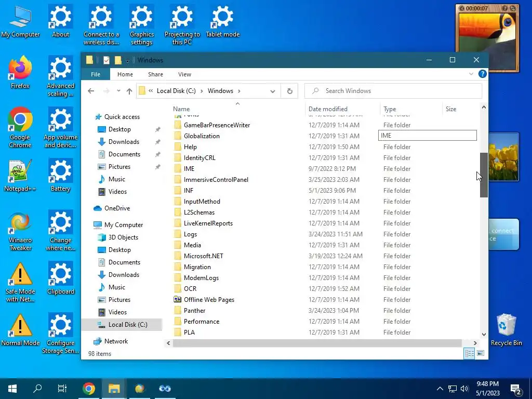
Task: Click the toucan picture gadget
Action: coord(487,38)
